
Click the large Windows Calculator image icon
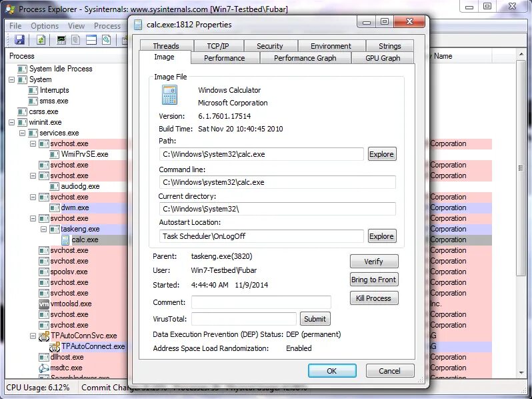(x=169, y=95)
